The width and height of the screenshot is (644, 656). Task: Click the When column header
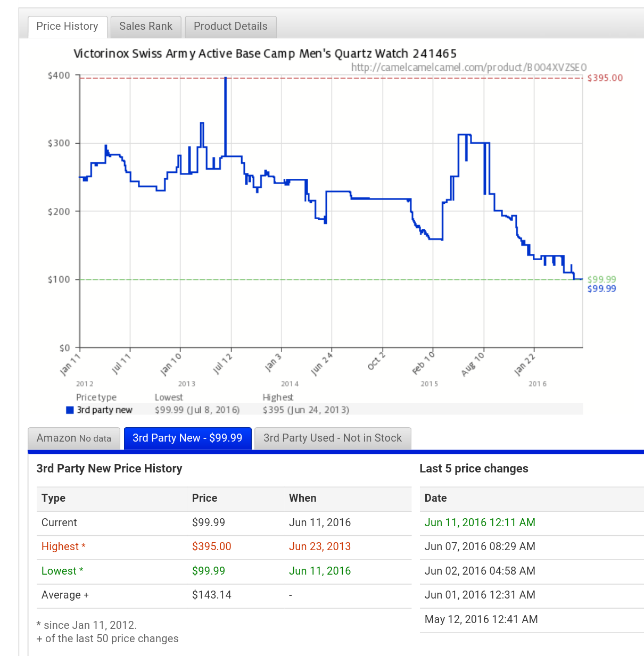[302, 498]
